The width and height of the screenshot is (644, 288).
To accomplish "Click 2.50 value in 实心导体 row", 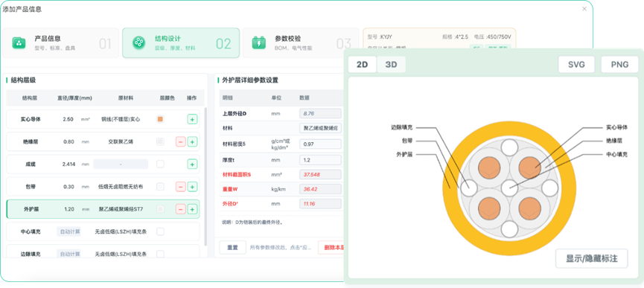I will click(x=68, y=119).
